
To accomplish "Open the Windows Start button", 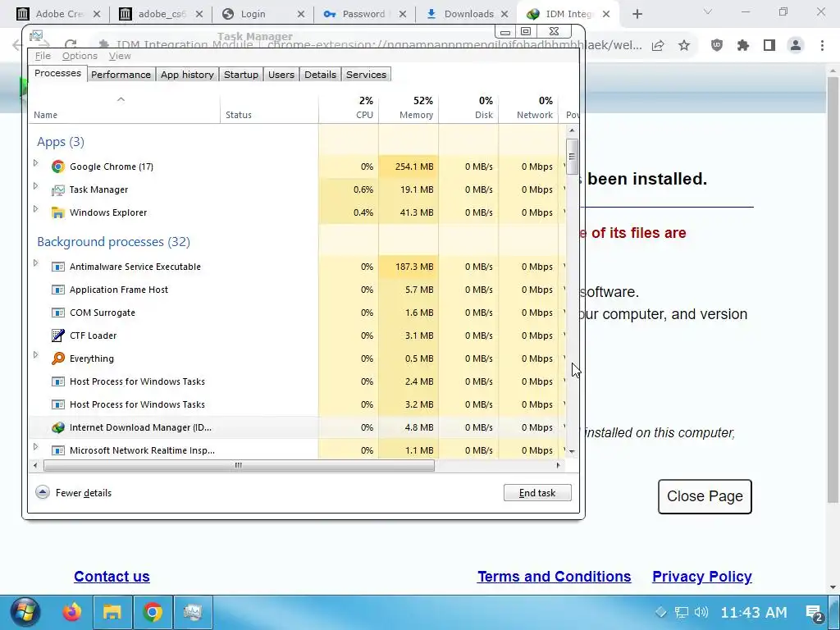I will coord(25,612).
